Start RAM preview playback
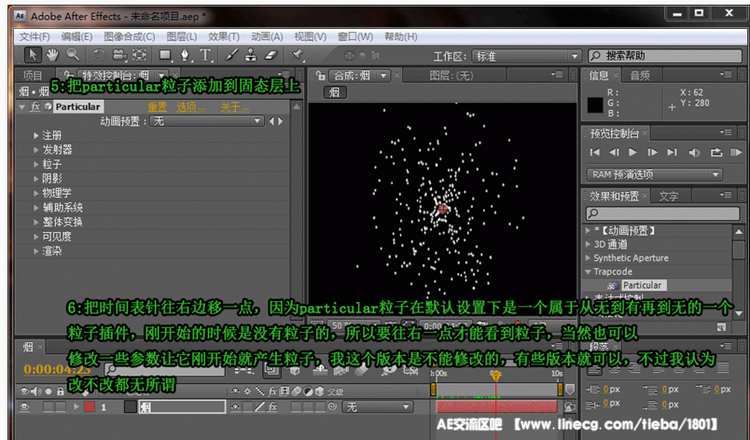 736,153
